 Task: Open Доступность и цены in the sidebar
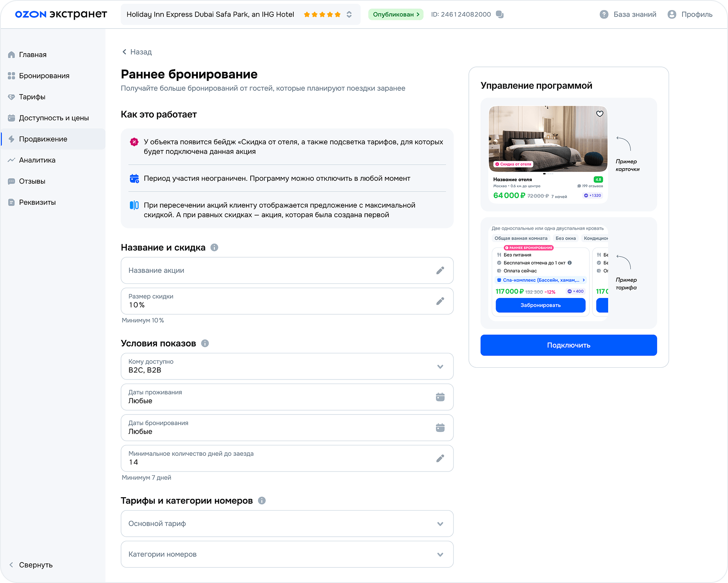[53, 118]
